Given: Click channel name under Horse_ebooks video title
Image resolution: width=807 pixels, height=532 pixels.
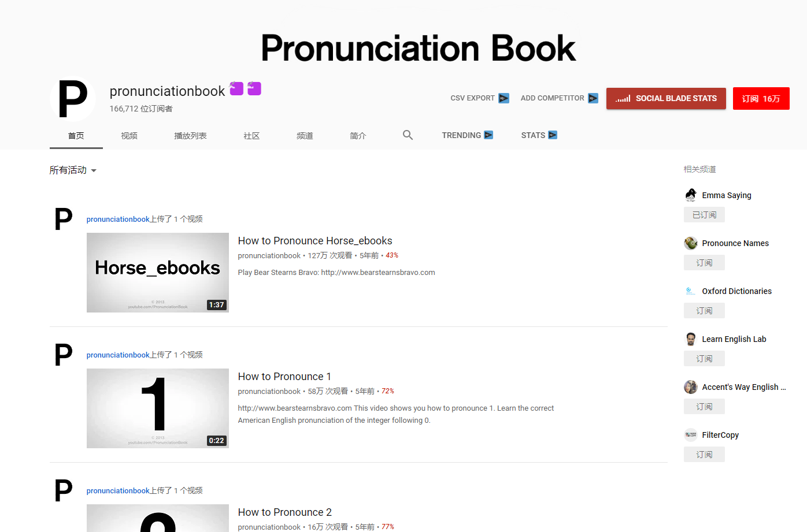Looking at the screenshot, I should (x=269, y=255).
